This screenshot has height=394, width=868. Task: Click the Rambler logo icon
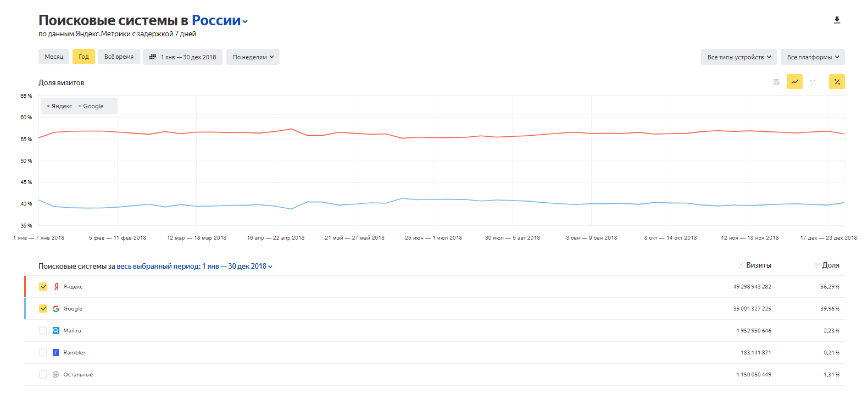[x=56, y=353]
